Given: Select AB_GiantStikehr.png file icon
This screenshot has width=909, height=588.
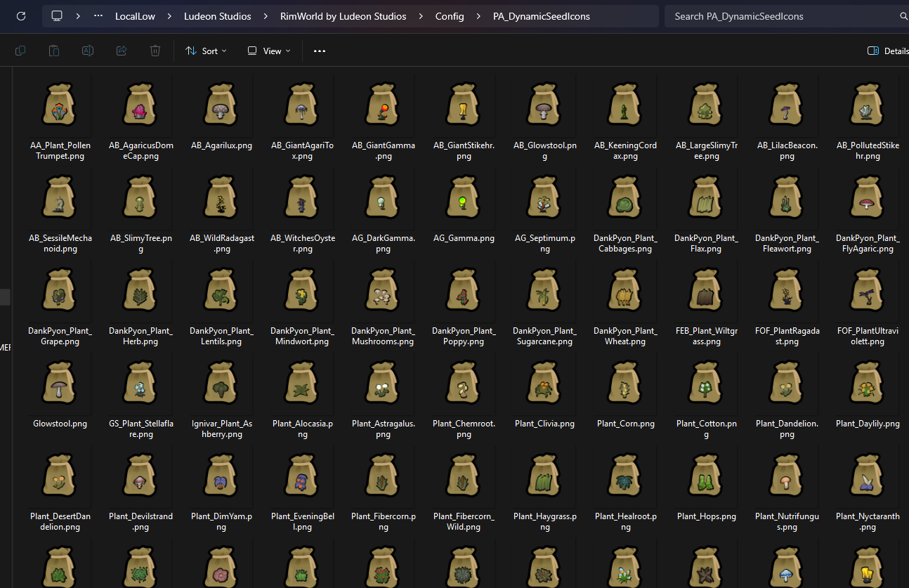Looking at the screenshot, I should 464,105.
